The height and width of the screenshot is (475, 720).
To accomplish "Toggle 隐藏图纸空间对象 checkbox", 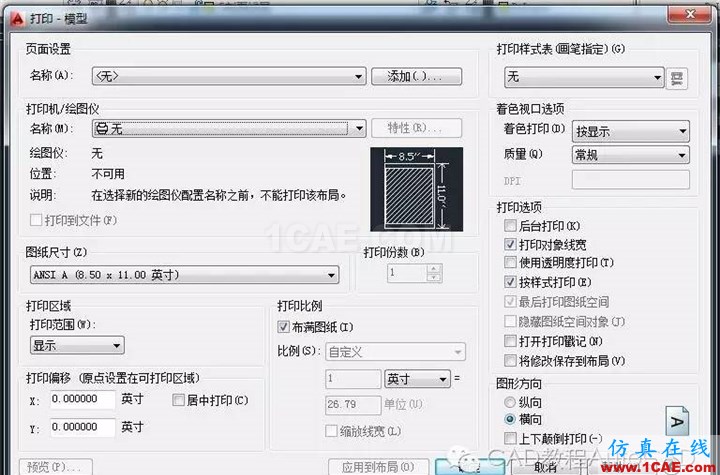I will 510,321.
